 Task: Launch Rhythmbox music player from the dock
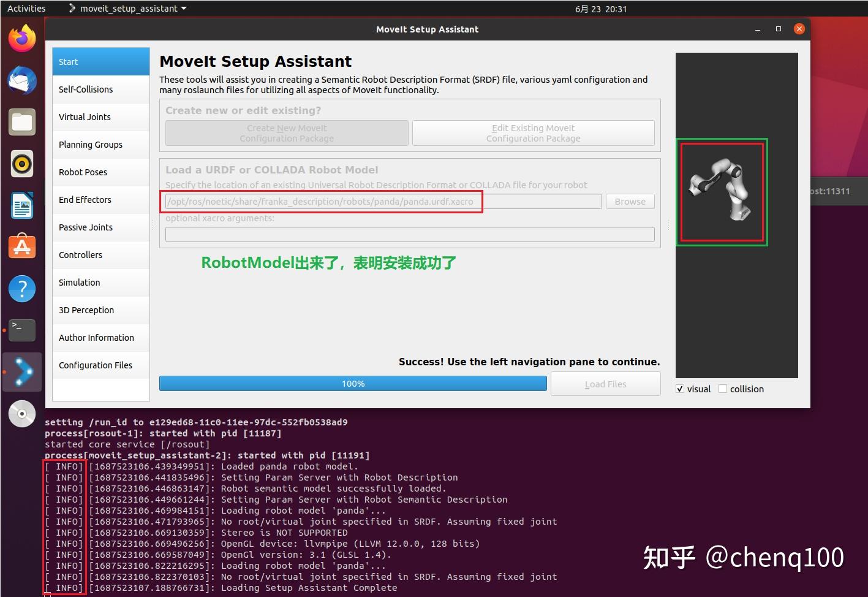click(22, 164)
